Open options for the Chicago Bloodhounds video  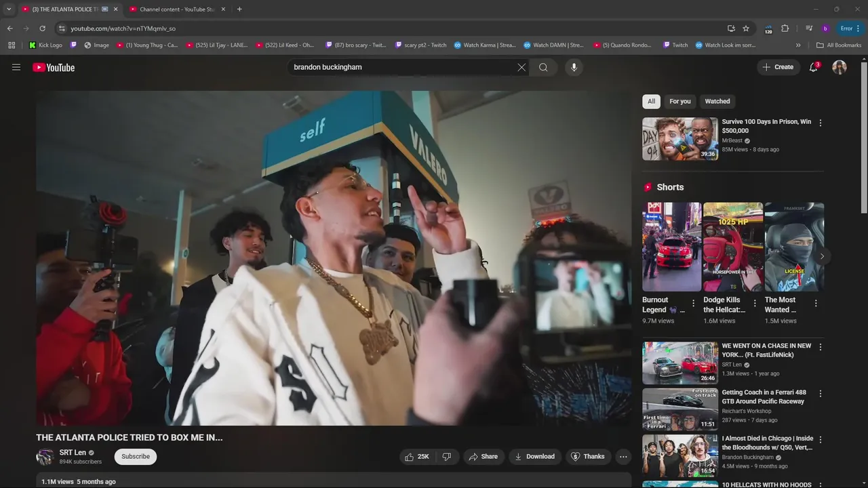(821, 441)
